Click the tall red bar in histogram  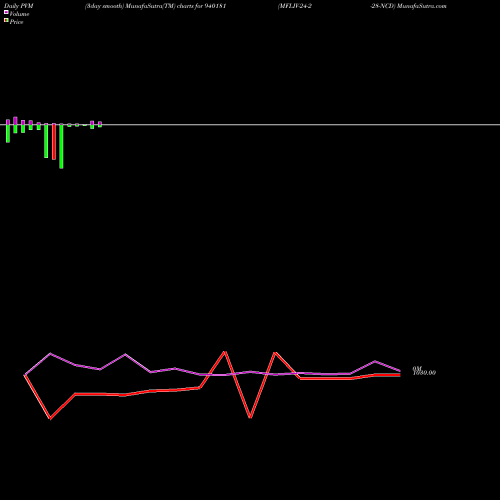[54, 142]
